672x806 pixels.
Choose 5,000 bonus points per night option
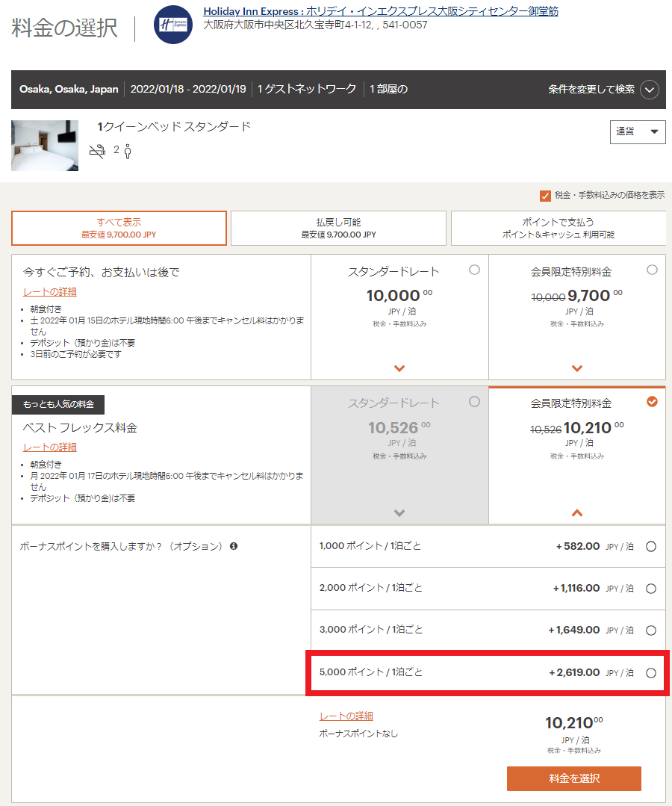tap(650, 673)
